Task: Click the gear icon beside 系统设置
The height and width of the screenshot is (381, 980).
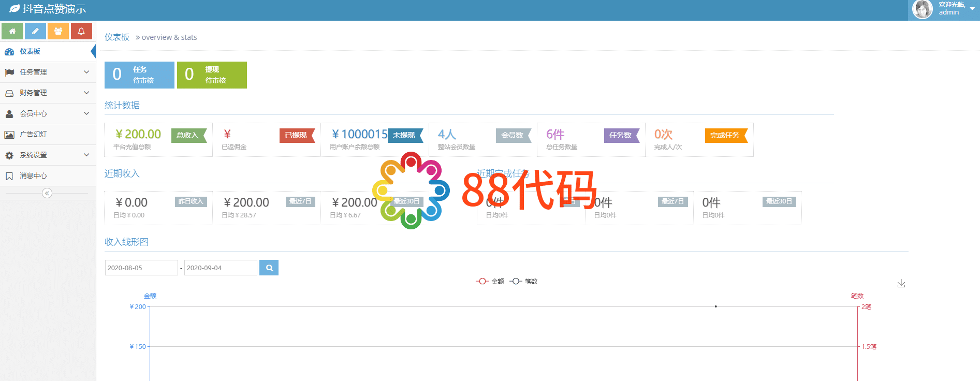Action: pyautogui.click(x=9, y=155)
